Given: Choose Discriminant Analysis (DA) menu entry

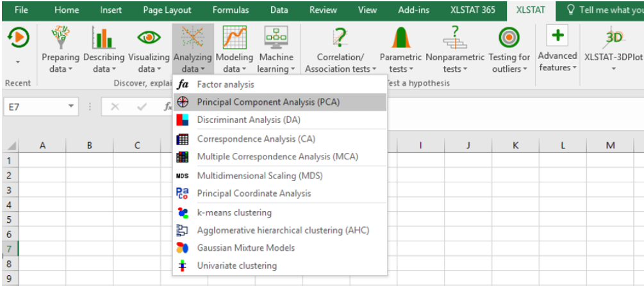Looking at the screenshot, I should (x=249, y=120).
